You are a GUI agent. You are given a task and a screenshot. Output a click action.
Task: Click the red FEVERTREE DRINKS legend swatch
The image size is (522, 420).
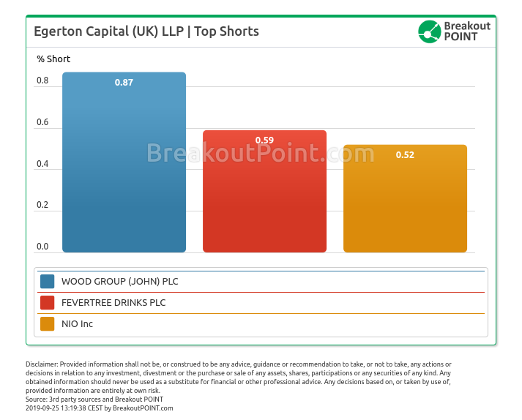click(x=48, y=303)
